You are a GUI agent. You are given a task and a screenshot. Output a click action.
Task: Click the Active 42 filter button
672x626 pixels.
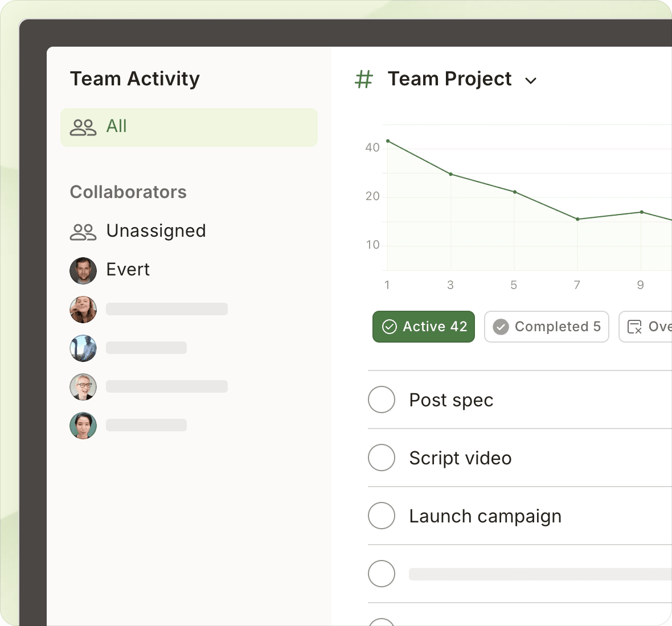423,327
